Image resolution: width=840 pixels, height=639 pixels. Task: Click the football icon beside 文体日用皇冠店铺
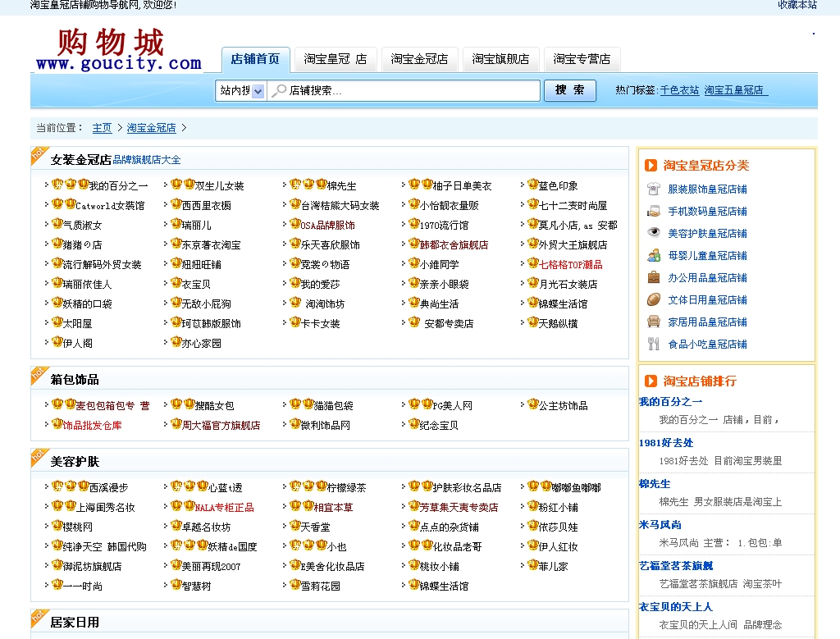tap(654, 299)
